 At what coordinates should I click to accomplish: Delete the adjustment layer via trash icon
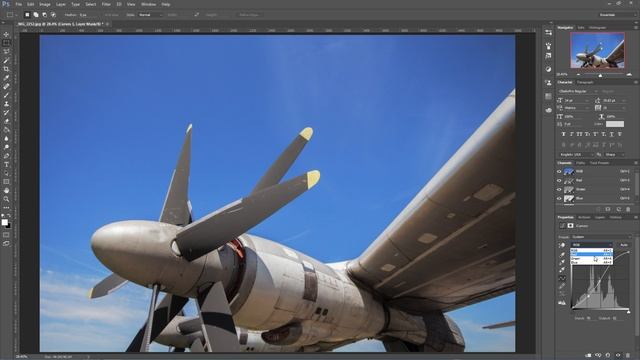point(628,356)
